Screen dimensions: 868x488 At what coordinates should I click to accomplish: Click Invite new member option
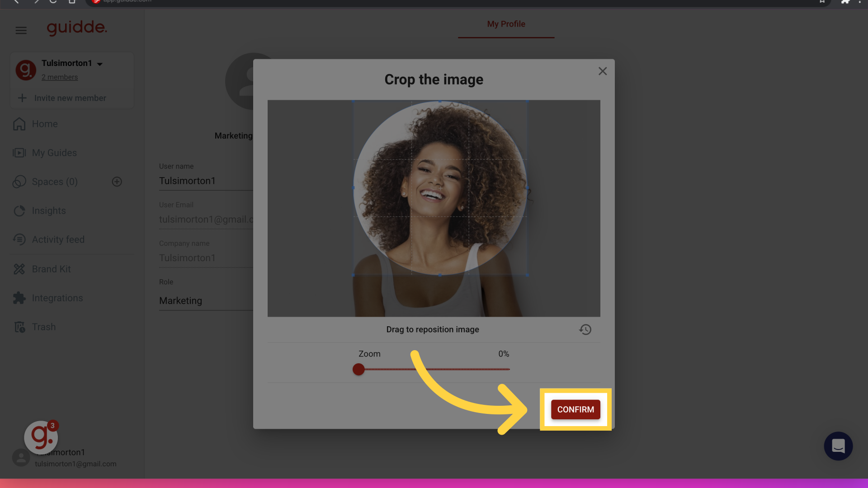pos(71,97)
